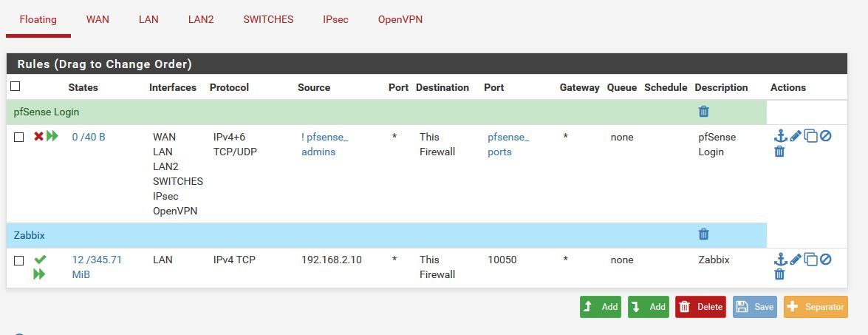Open the pfsense_ports alias link

click(508, 144)
